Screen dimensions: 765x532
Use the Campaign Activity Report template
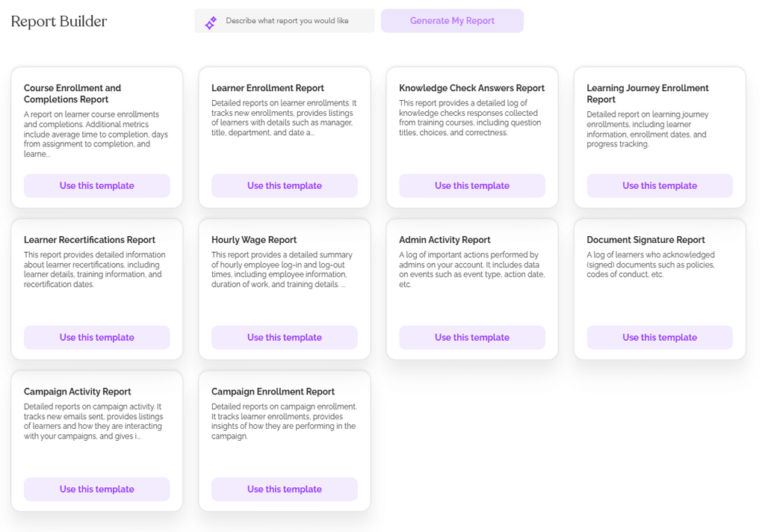[x=96, y=489]
